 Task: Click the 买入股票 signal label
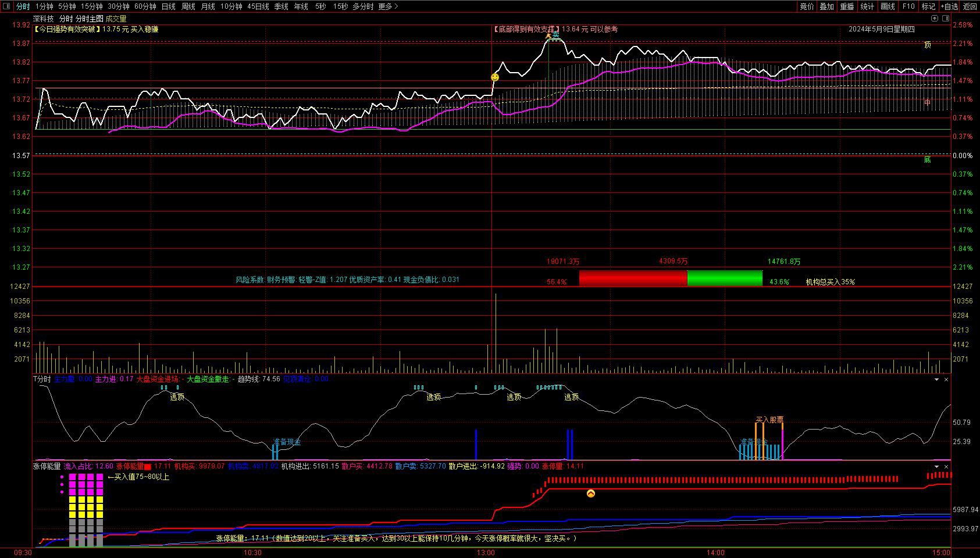(769, 419)
